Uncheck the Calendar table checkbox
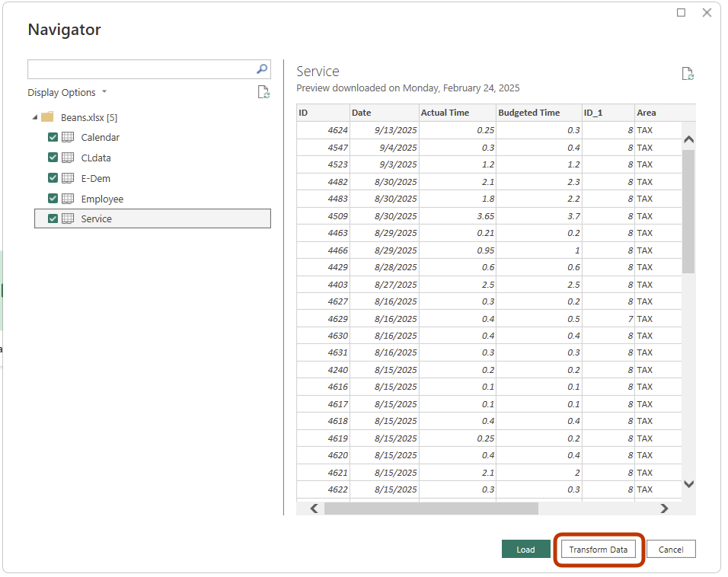Viewport: 728px width, 577px height. (x=53, y=137)
